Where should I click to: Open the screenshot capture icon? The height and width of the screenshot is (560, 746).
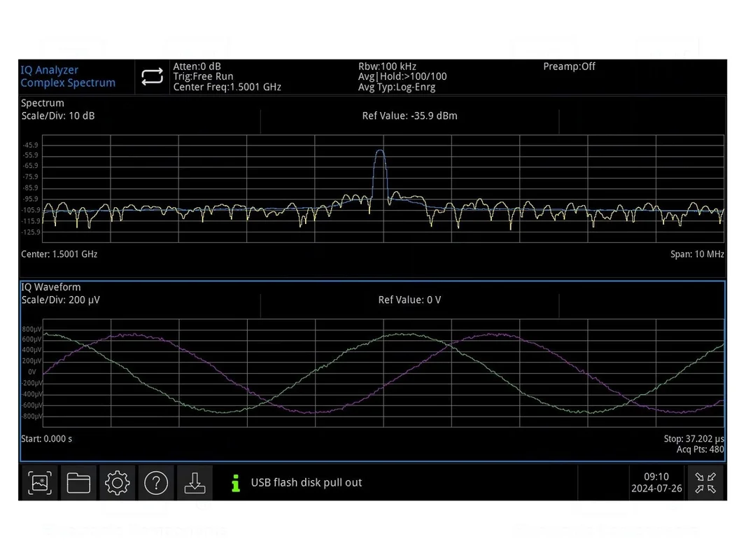40,483
